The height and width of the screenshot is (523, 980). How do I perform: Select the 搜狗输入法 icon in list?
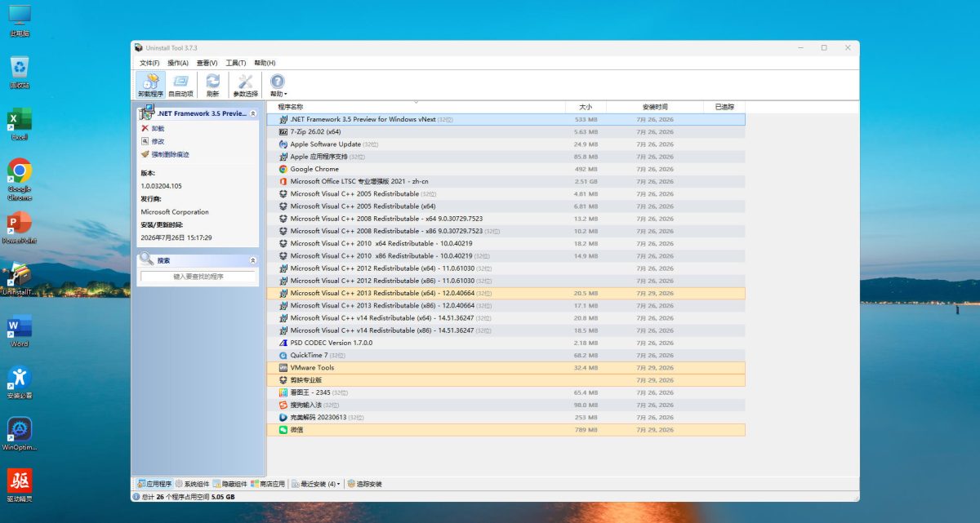(283, 405)
